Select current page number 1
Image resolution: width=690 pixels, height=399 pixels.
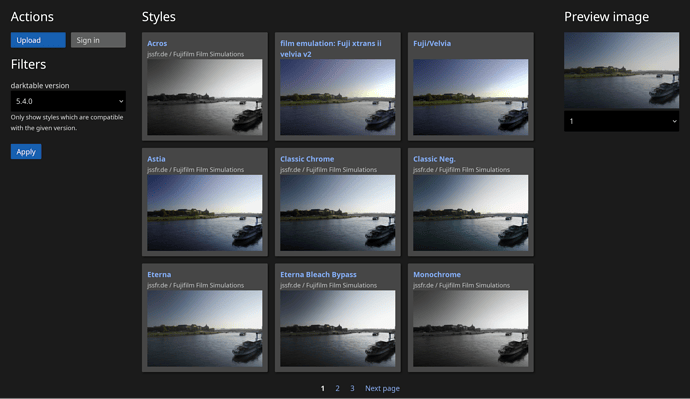point(323,388)
